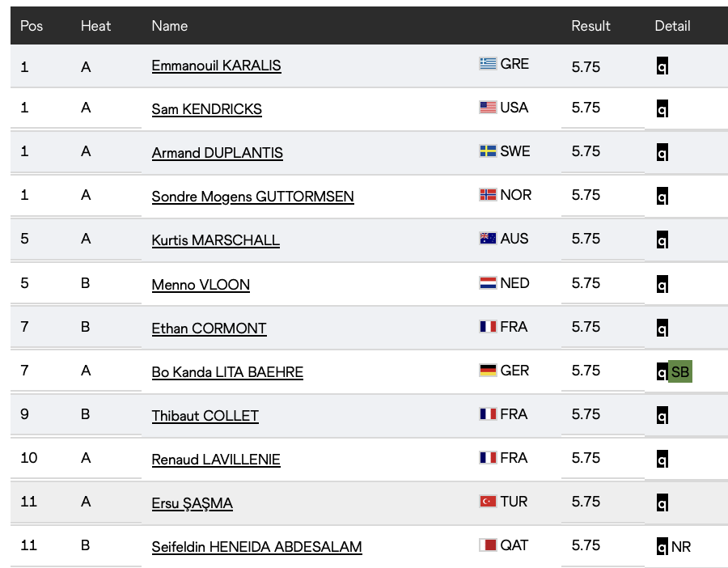Click the Pos column header
Screen dimensions: 728x568
click(x=32, y=26)
